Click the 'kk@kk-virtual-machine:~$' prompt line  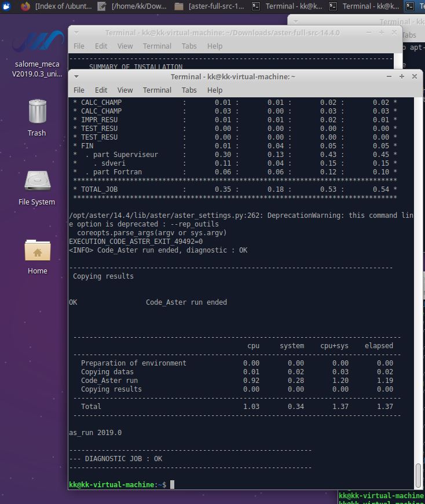pos(118,484)
